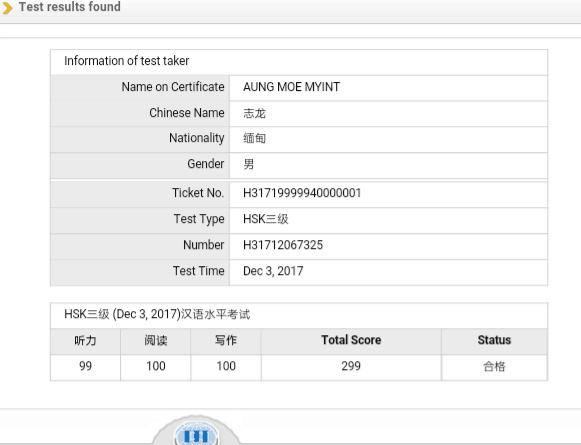The height and width of the screenshot is (445, 581).
Task: Click the Nationality value 缅甸
Action: 254,138
